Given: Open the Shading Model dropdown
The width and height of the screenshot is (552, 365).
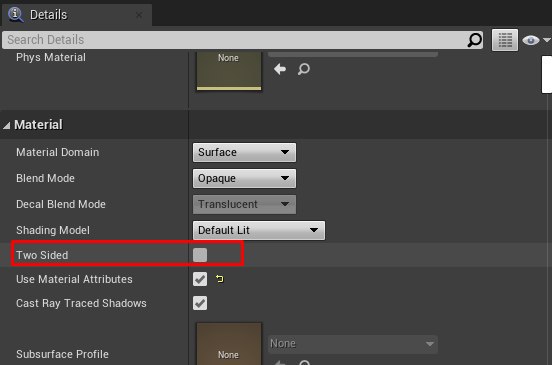Looking at the screenshot, I should pos(259,231).
